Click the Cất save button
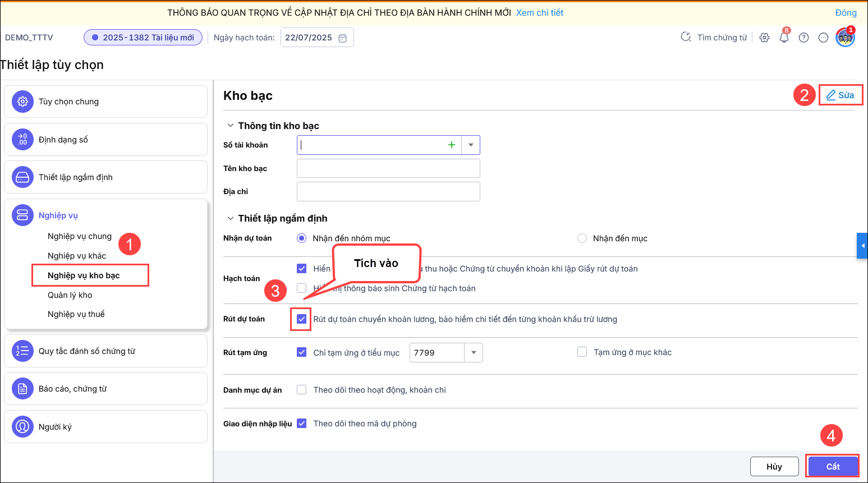 pyautogui.click(x=833, y=466)
